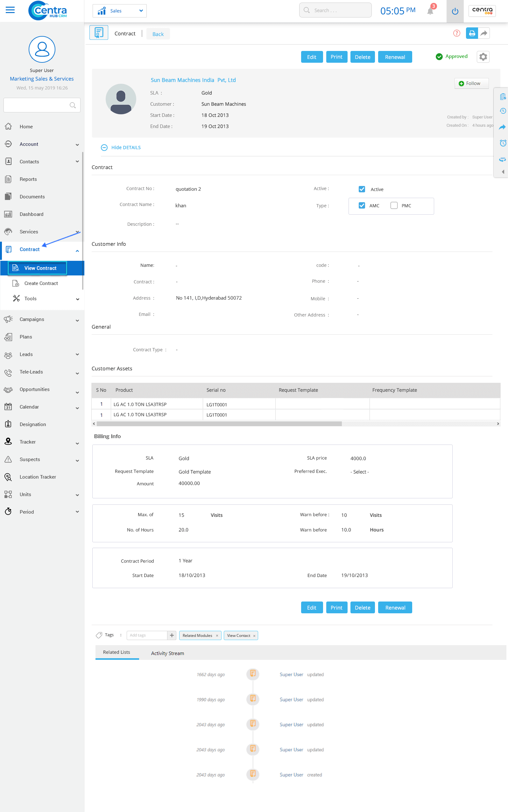This screenshot has width=508, height=812.
Task: Open the settings gear near Approved
Action: 483,57
